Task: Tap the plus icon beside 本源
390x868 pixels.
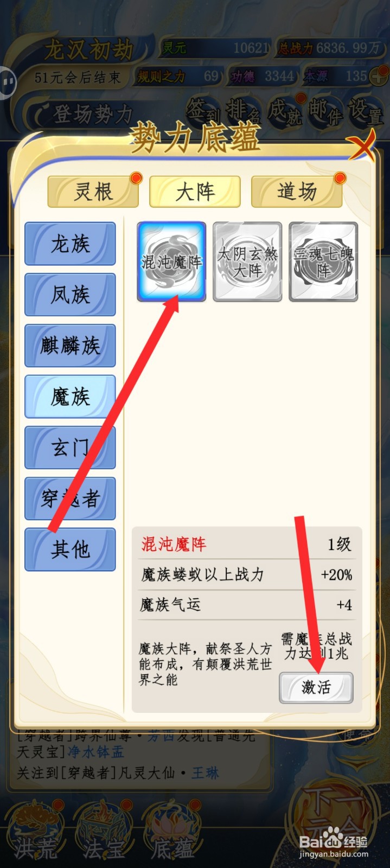Action: click(x=378, y=76)
